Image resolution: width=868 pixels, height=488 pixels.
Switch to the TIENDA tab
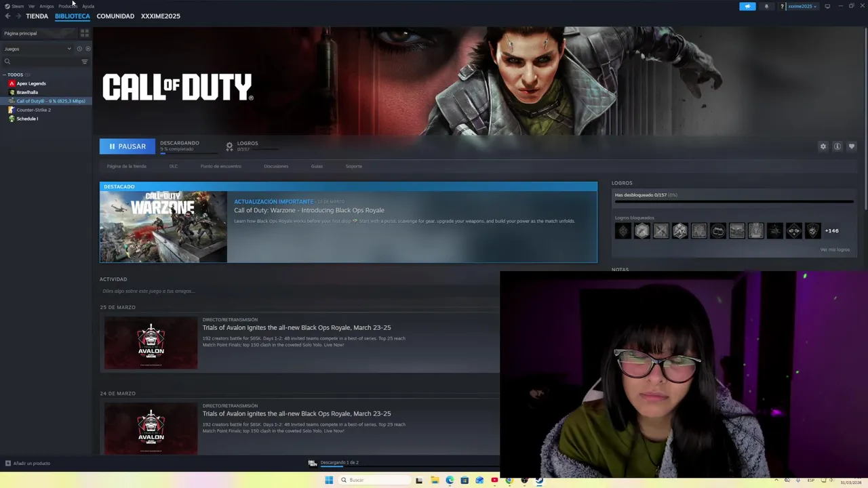(37, 16)
